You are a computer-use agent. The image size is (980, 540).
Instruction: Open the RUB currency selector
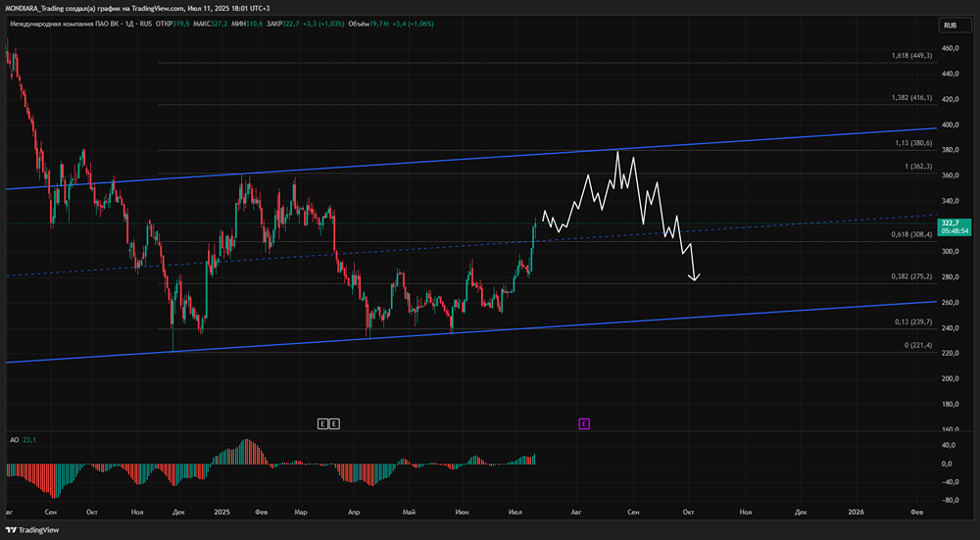click(x=950, y=25)
